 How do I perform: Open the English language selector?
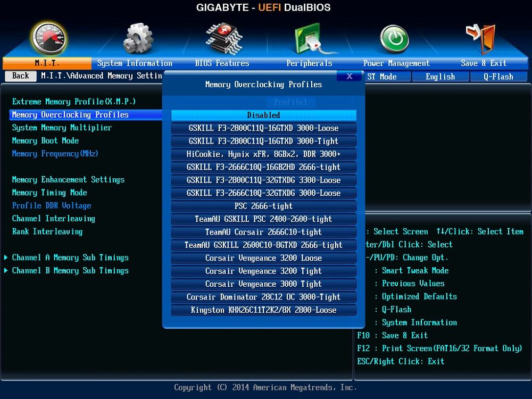point(440,77)
